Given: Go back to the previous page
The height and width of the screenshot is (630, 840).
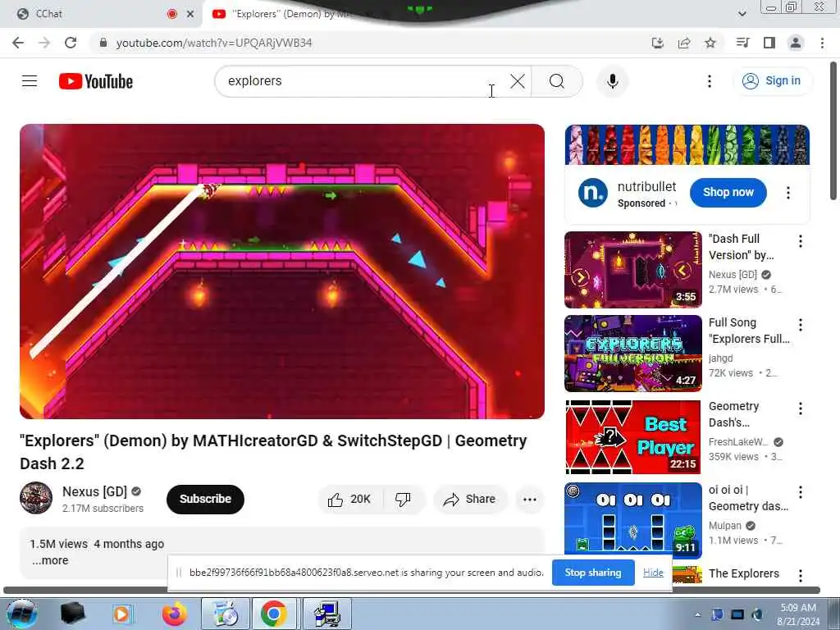Looking at the screenshot, I should point(18,43).
